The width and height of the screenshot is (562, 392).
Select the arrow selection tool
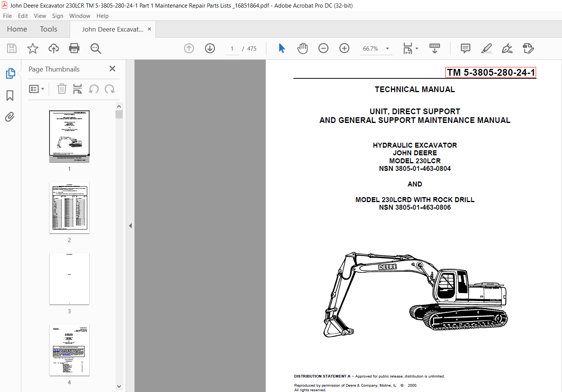pos(282,48)
